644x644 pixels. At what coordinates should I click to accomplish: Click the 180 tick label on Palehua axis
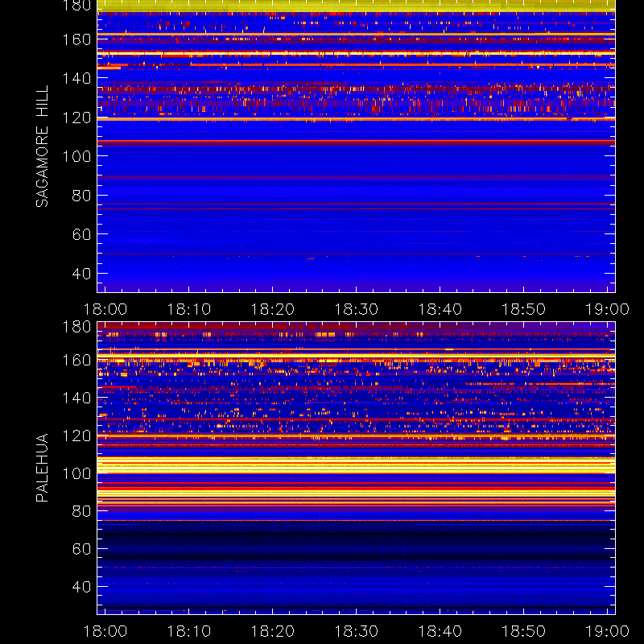[x=76, y=327]
